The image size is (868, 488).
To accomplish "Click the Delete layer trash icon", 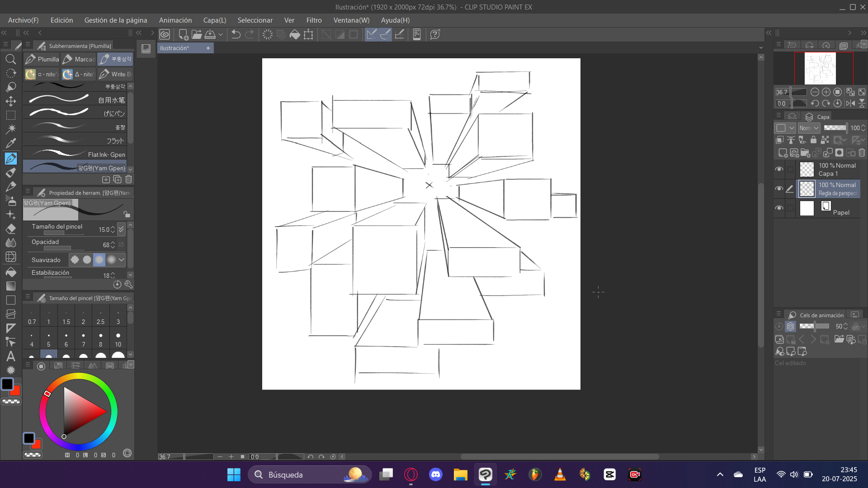I will click(x=862, y=153).
